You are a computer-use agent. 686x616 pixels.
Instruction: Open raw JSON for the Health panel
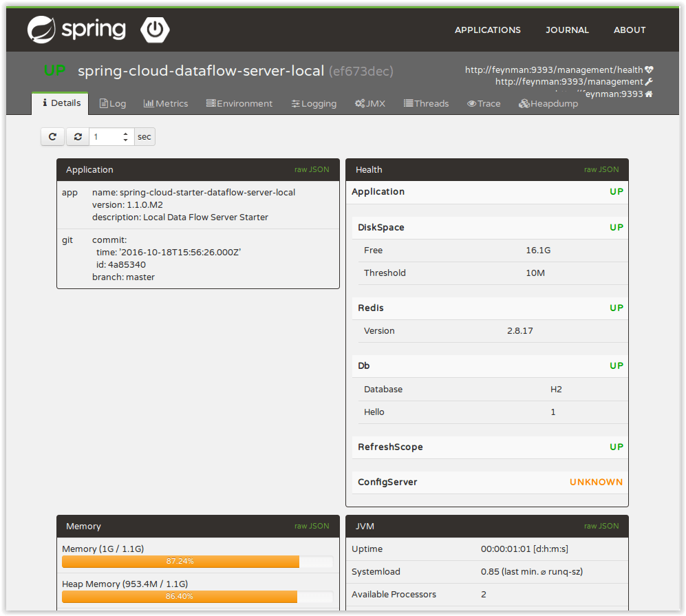pyautogui.click(x=601, y=169)
